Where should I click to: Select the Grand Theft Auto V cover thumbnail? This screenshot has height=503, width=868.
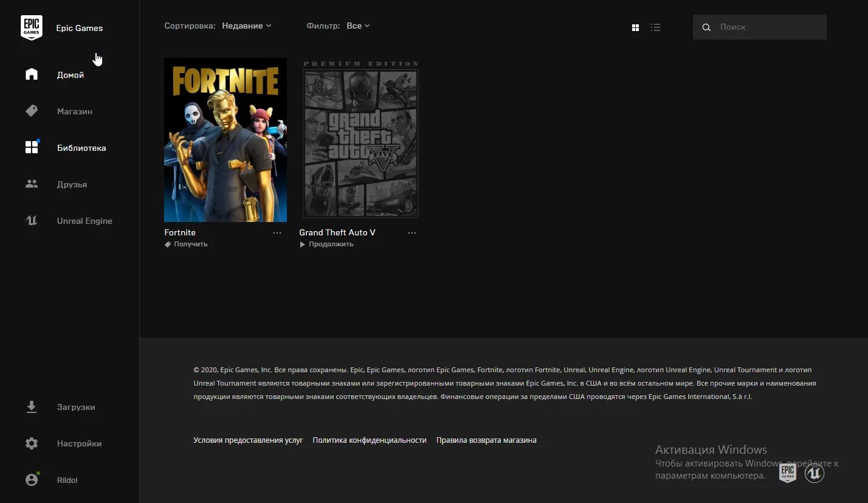(360, 140)
